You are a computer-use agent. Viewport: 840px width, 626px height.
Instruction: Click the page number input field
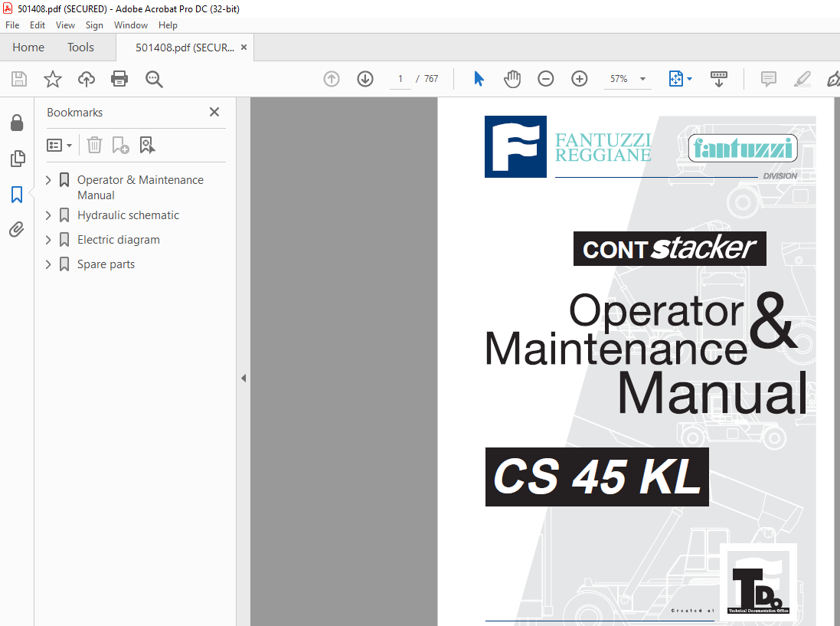pos(400,79)
